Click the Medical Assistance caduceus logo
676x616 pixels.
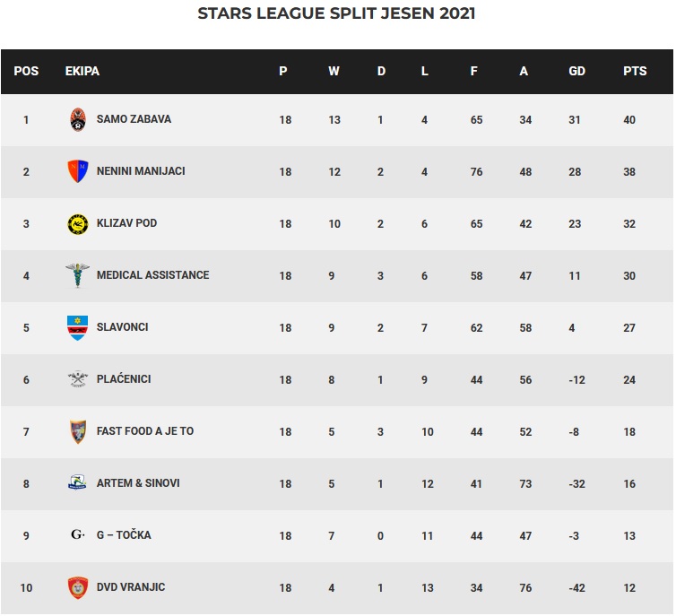click(x=78, y=275)
